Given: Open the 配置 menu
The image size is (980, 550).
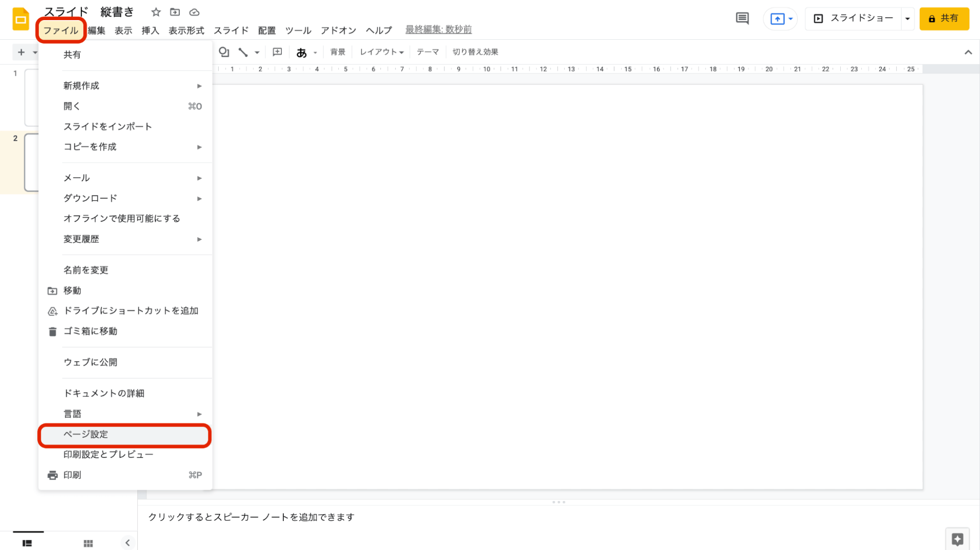Looking at the screenshot, I should click(267, 30).
